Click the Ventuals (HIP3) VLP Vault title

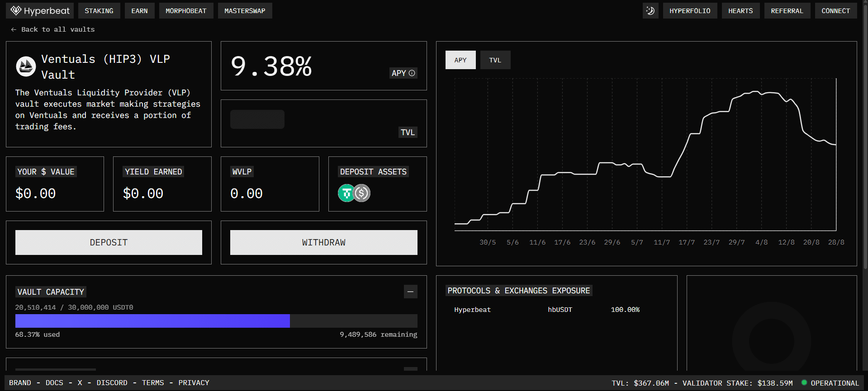click(x=105, y=67)
